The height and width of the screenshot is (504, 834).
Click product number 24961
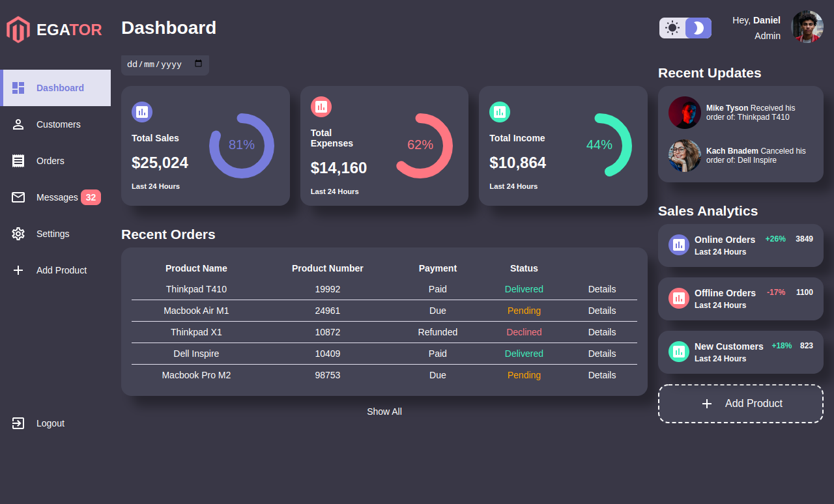click(328, 311)
